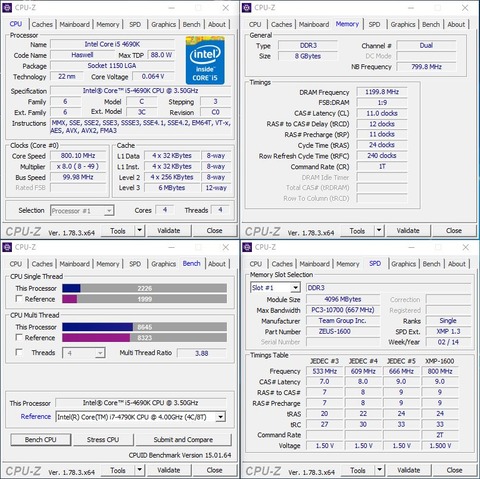Click Validate button in Bench window
This screenshot has width=480, height=479.
point(169,470)
